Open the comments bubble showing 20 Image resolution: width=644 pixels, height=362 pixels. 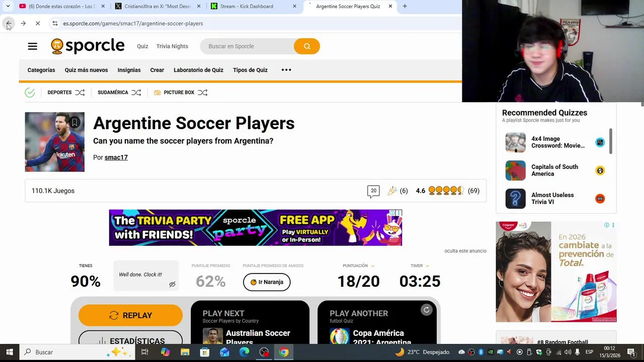coord(373,191)
